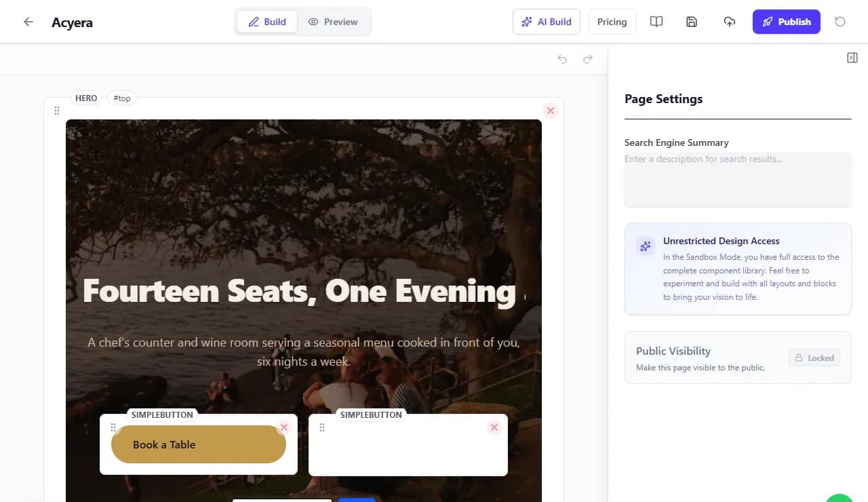Select the SIMPLEBUTTON label of the empty block
Viewport: 868px width, 502px height.
[371, 414]
